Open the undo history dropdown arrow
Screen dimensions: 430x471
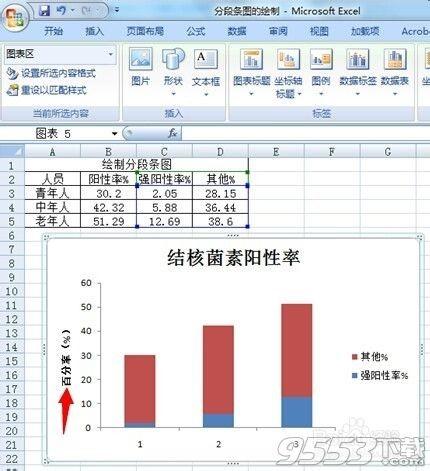(73, 11)
